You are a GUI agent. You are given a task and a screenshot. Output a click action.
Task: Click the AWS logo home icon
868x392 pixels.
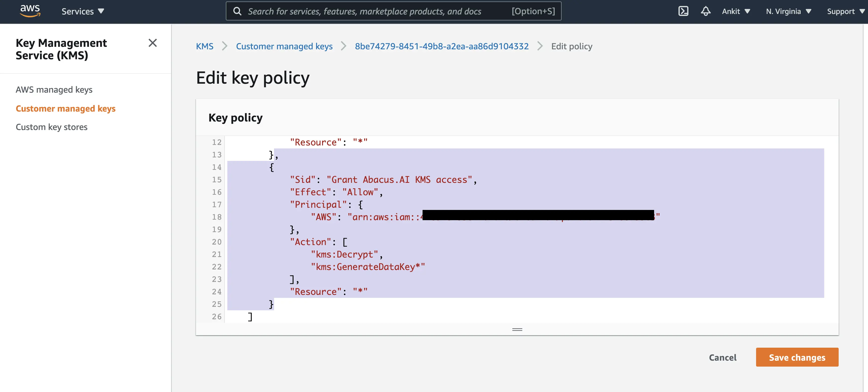30,11
